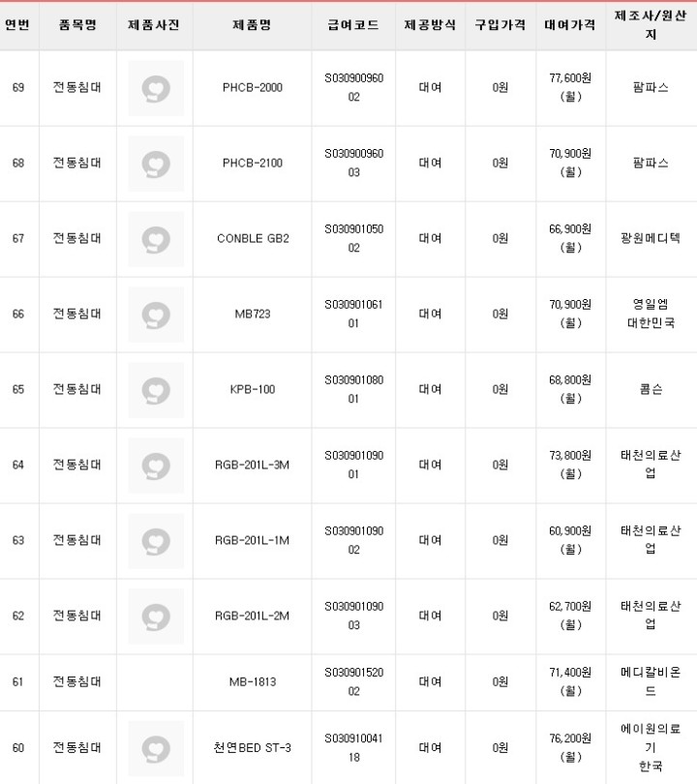Click the product image icon for PHCB-2100

155,164
